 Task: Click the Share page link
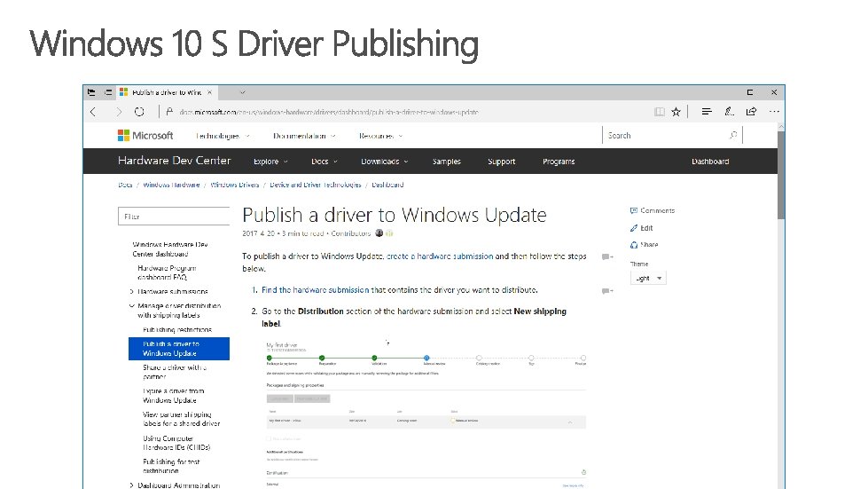coord(645,245)
